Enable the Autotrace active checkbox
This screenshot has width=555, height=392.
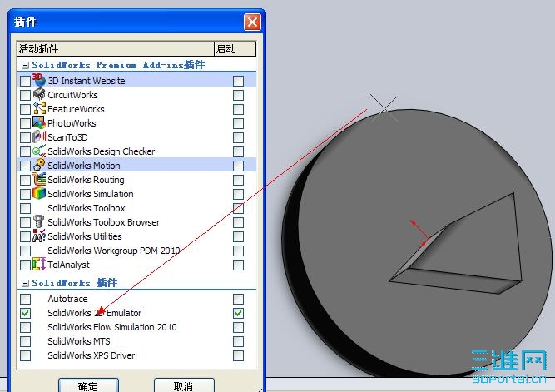click(25, 299)
